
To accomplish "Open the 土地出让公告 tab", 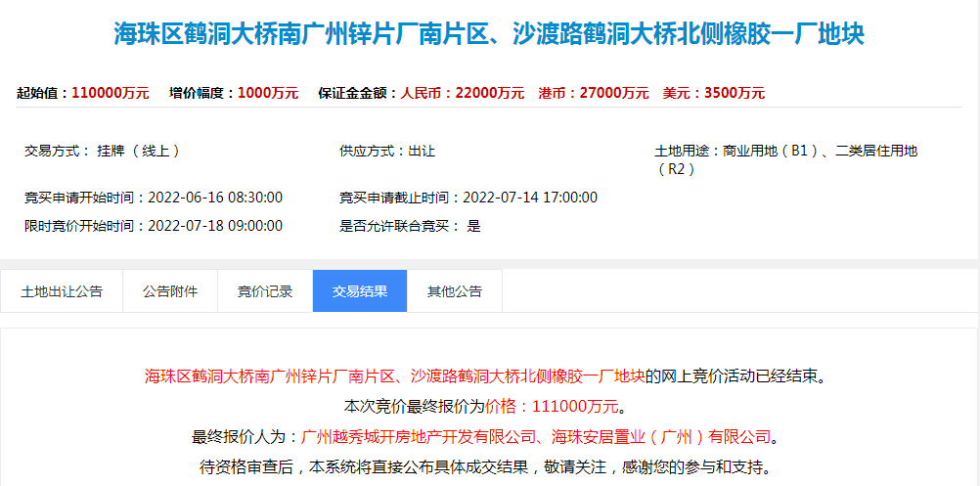I will pyautogui.click(x=62, y=291).
